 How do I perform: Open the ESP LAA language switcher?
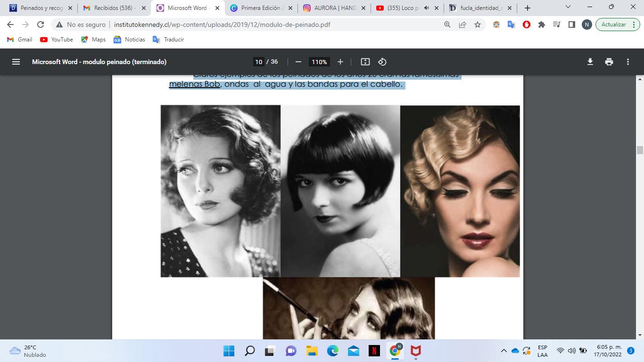pos(543,351)
